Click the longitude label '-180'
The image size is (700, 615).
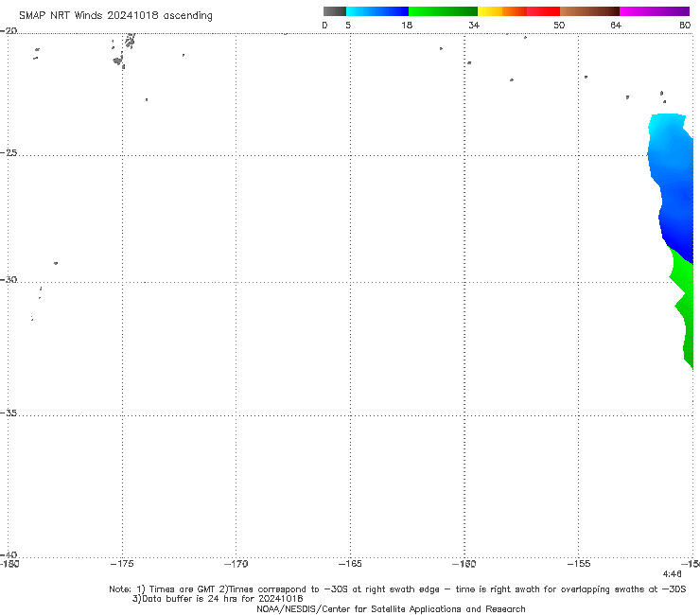click(x=9, y=564)
